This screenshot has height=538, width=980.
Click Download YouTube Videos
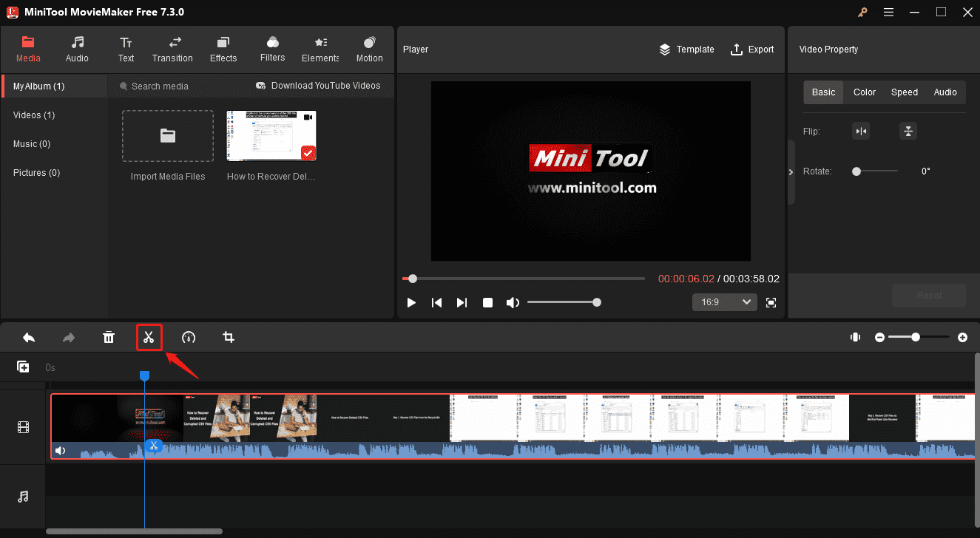tap(318, 86)
